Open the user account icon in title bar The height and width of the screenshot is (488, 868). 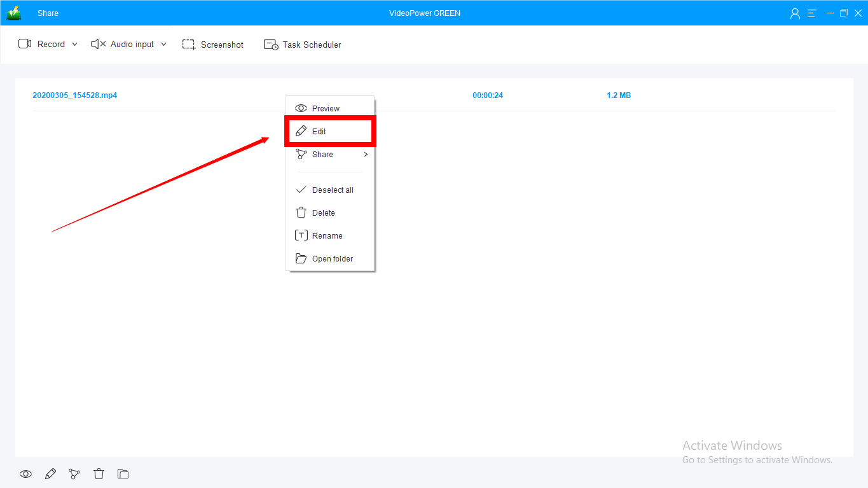(x=795, y=13)
